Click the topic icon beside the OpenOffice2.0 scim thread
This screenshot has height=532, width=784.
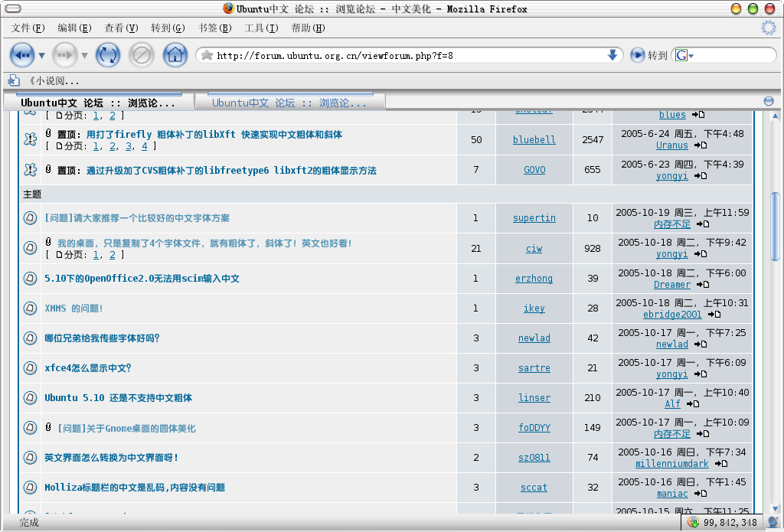pyautogui.click(x=30, y=279)
